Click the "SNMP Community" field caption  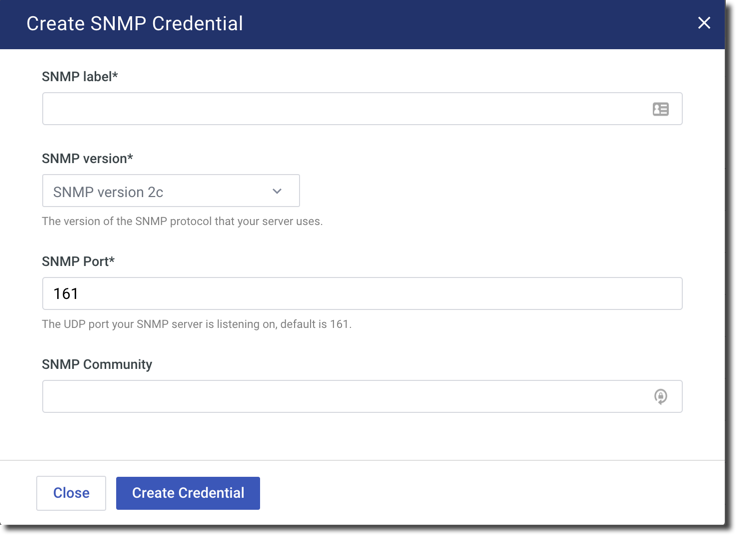[x=97, y=364]
